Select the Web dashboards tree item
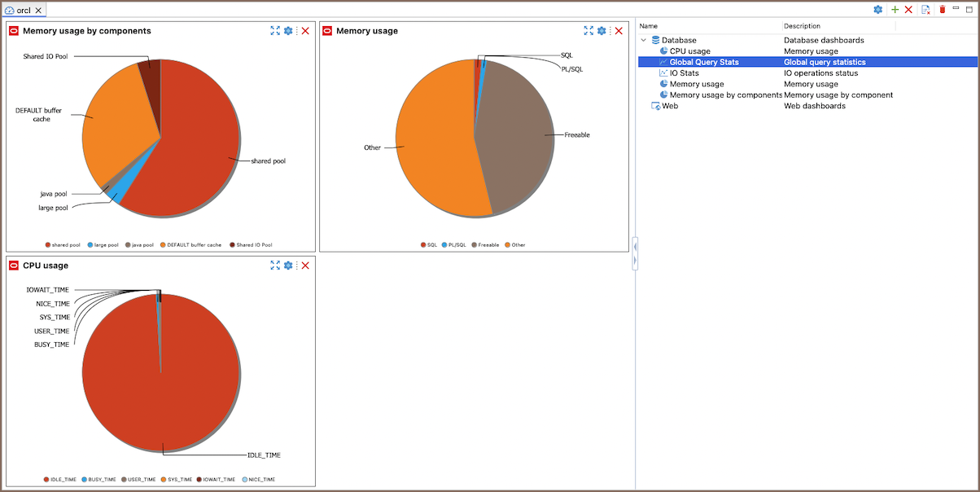Image resolution: width=980 pixels, height=492 pixels. [x=669, y=106]
